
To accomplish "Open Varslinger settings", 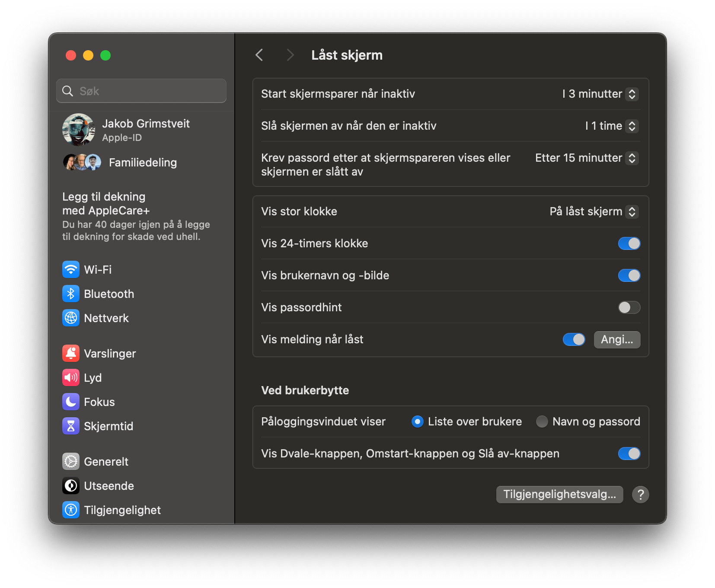I will (x=109, y=353).
